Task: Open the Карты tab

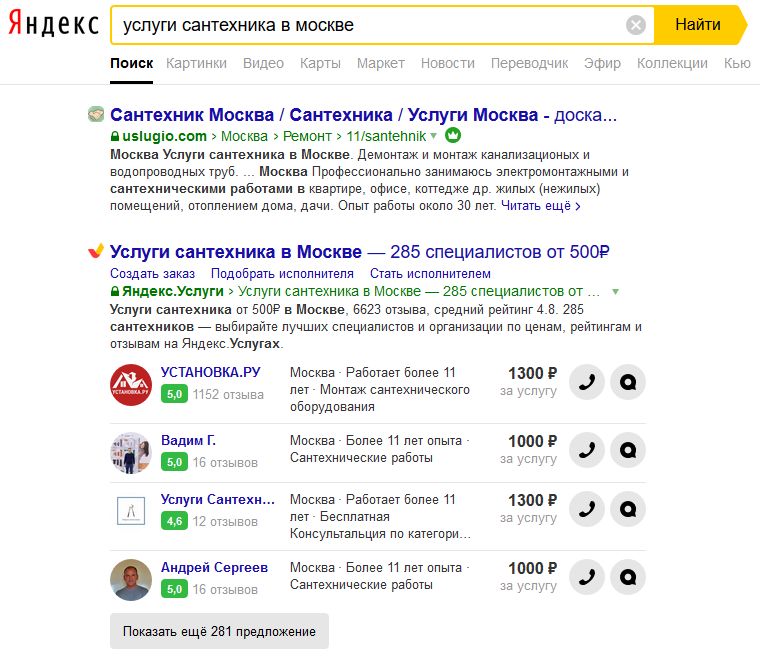Action: (320, 63)
